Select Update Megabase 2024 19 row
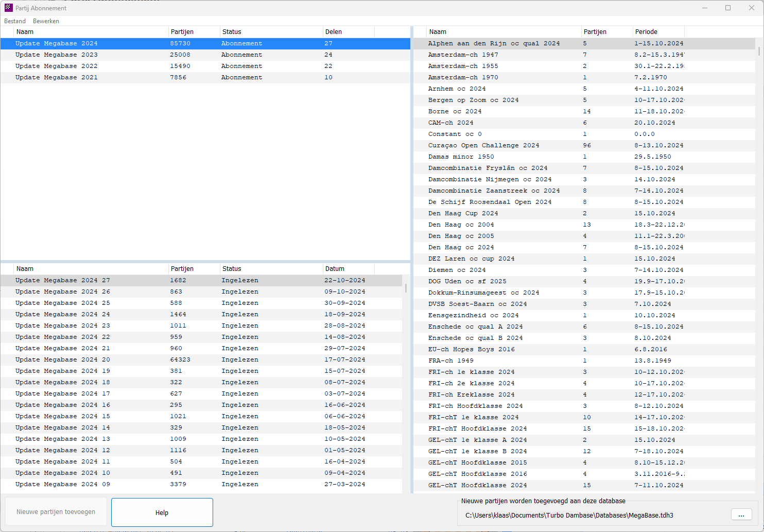 (x=201, y=371)
